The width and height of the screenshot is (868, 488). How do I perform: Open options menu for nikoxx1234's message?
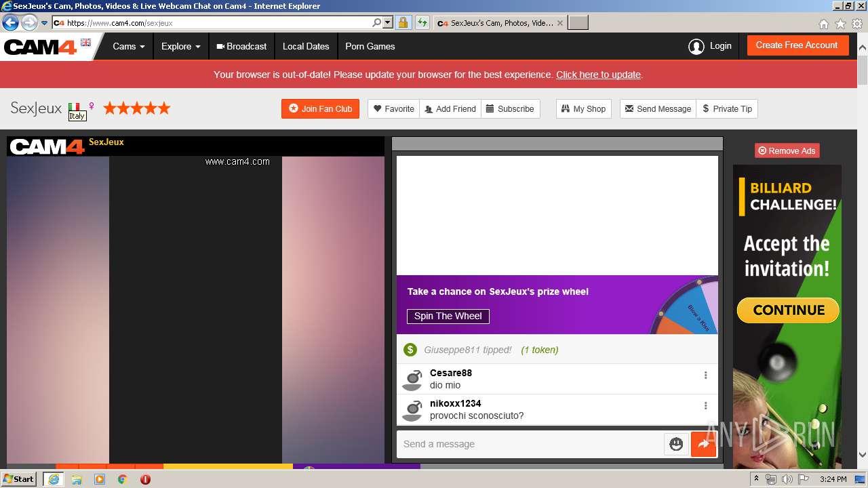pos(705,405)
